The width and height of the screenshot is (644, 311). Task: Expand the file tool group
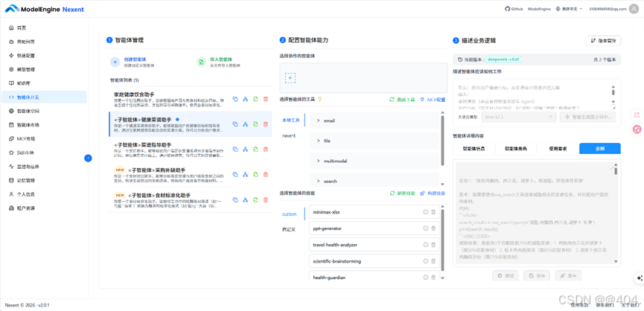[x=374, y=141]
